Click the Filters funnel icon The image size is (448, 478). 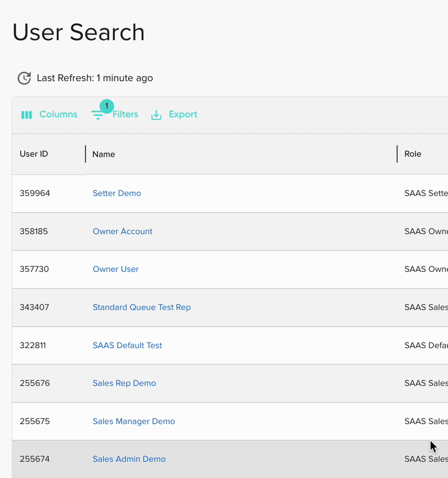[x=97, y=115]
